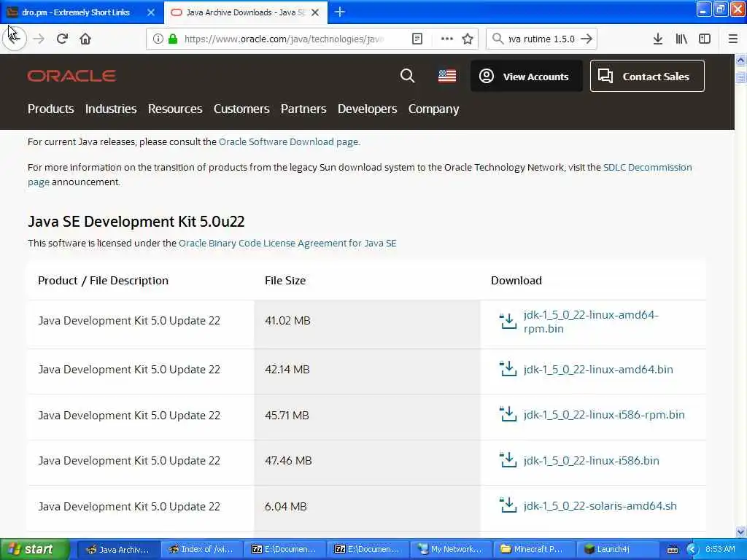747x560 pixels.
Task: Submit search with the arrow button
Action: point(587,39)
